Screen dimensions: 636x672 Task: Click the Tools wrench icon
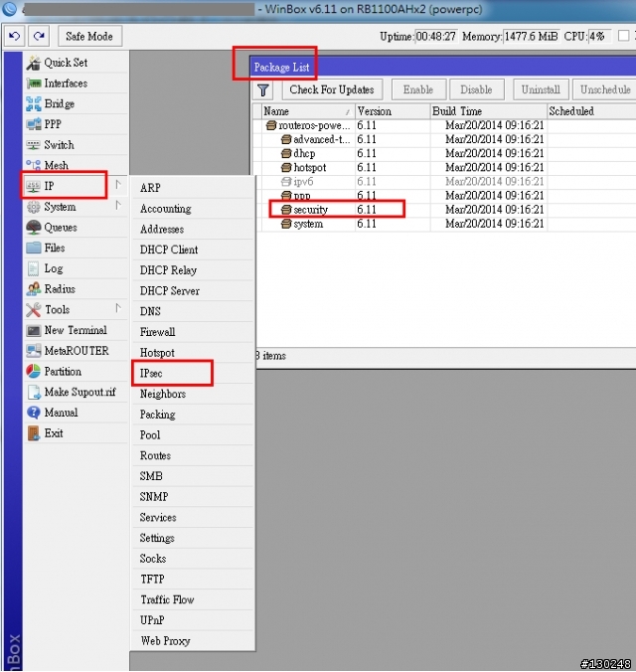pos(34,310)
